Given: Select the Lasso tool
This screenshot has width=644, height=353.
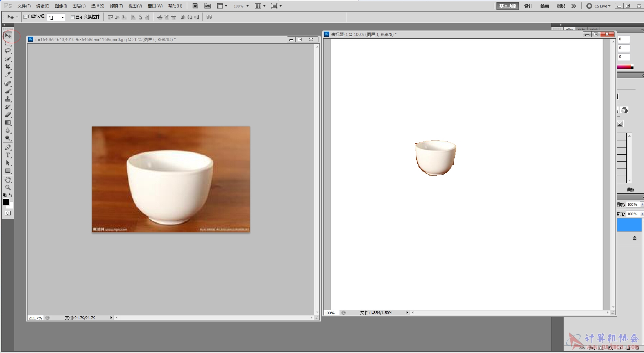Looking at the screenshot, I should 8,51.
